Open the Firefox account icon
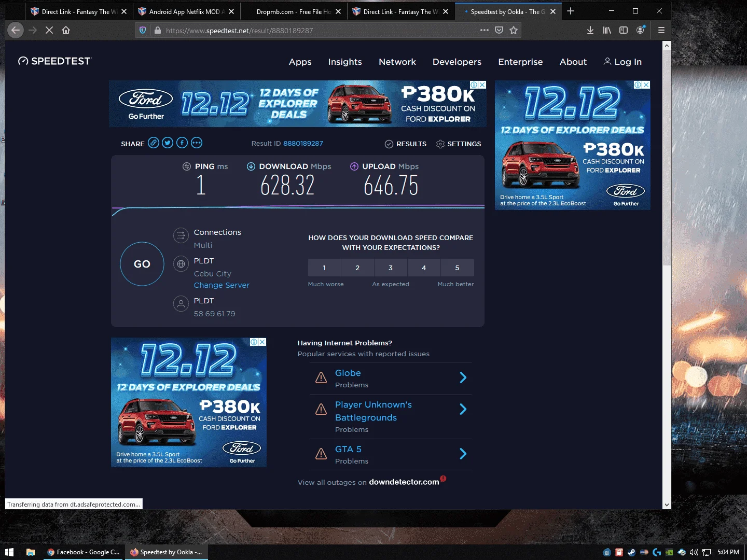Screen dimensions: 747x560 [x=641, y=30]
